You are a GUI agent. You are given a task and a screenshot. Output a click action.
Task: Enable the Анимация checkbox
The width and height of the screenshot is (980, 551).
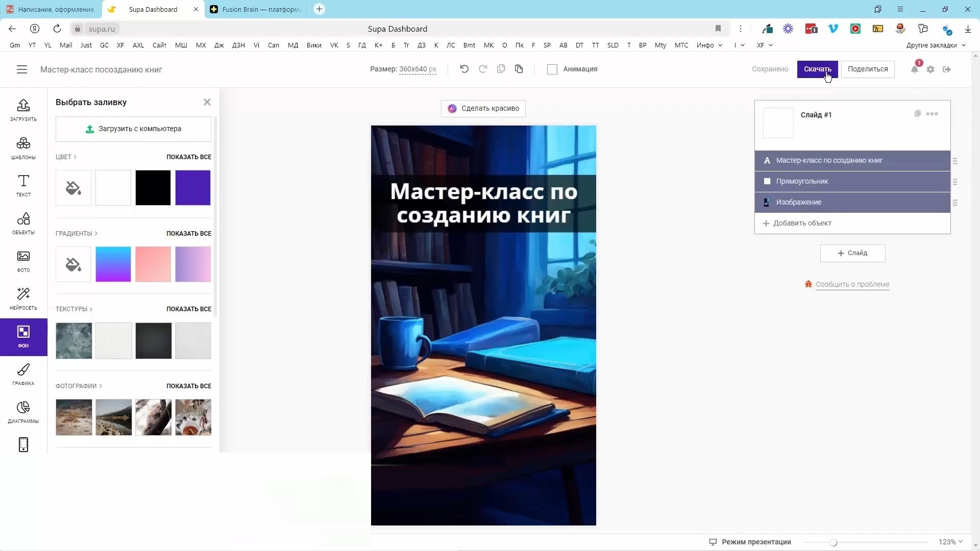click(552, 69)
